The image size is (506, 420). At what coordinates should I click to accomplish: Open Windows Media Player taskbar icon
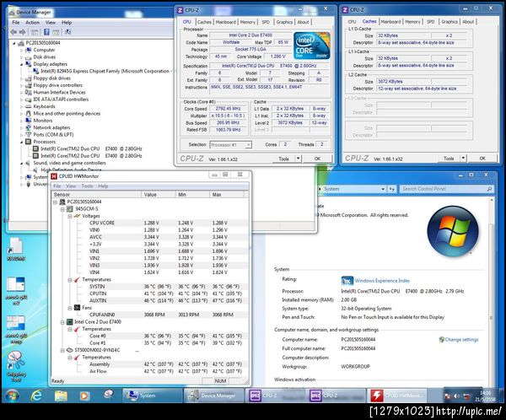click(x=84, y=396)
